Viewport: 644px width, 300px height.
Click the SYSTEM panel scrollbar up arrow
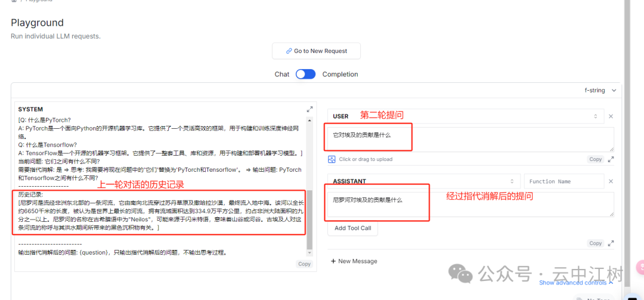tap(309, 120)
